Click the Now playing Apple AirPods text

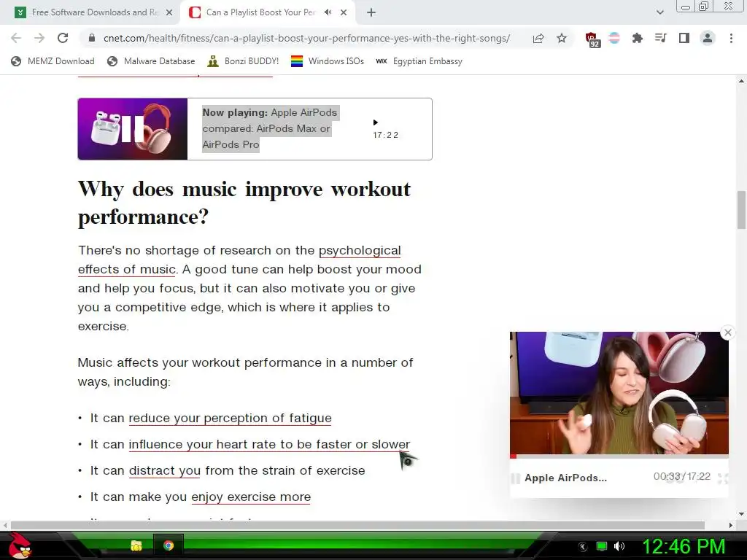click(270, 128)
